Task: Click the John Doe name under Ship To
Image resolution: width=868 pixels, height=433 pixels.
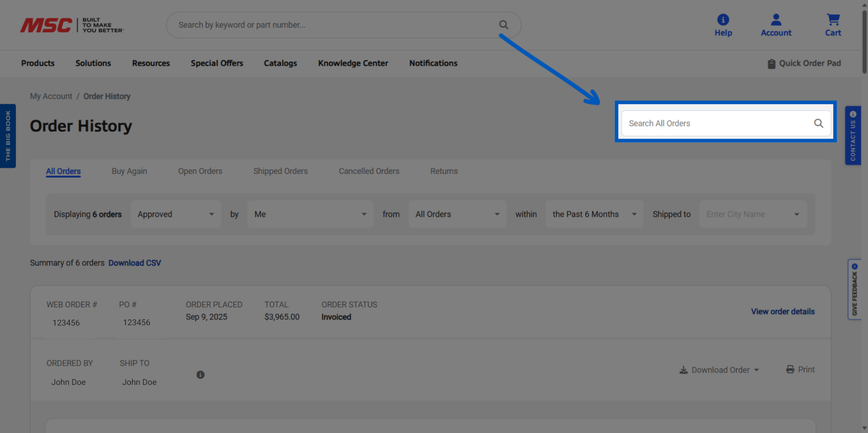Action: coord(139,382)
